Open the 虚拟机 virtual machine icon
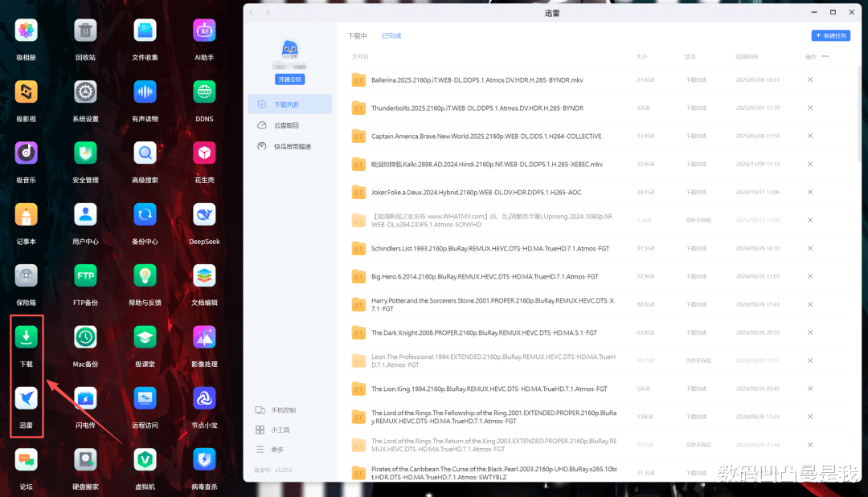 click(x=145, y=460)
